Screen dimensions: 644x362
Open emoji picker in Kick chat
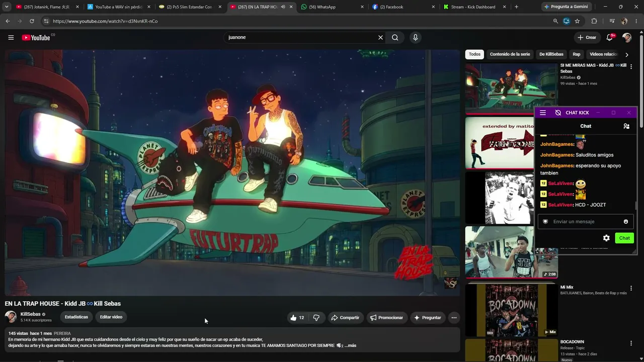[626, 222]
